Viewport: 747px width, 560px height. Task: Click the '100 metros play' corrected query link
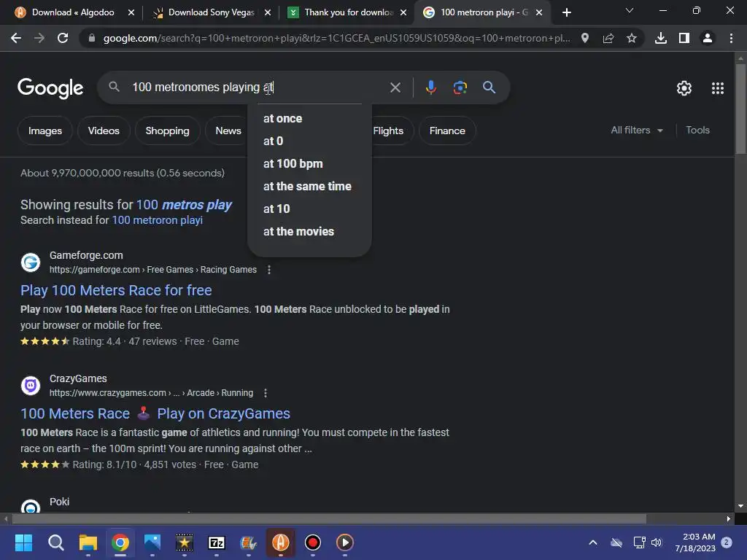pyautogui.click(x=184, y=205)
